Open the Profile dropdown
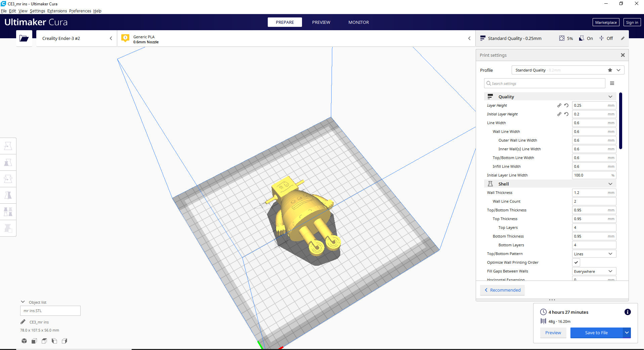The image size is (644, 350). tap(568, 70)
